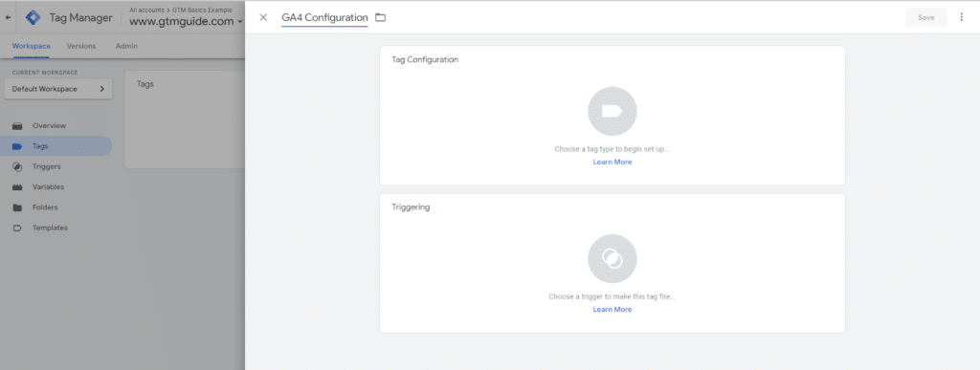Switch to the Workspace tab
Viewport: 980px width, 370px height.
click(32, 46)
